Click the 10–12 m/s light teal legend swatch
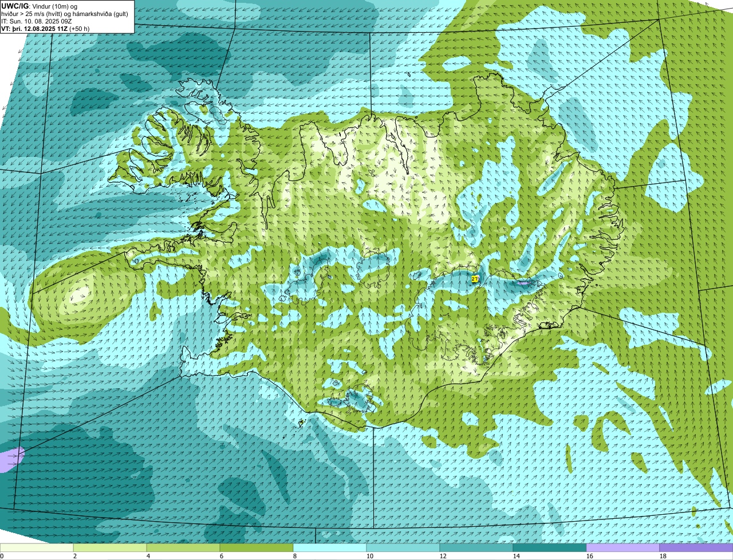 click(x=403, y=547)
